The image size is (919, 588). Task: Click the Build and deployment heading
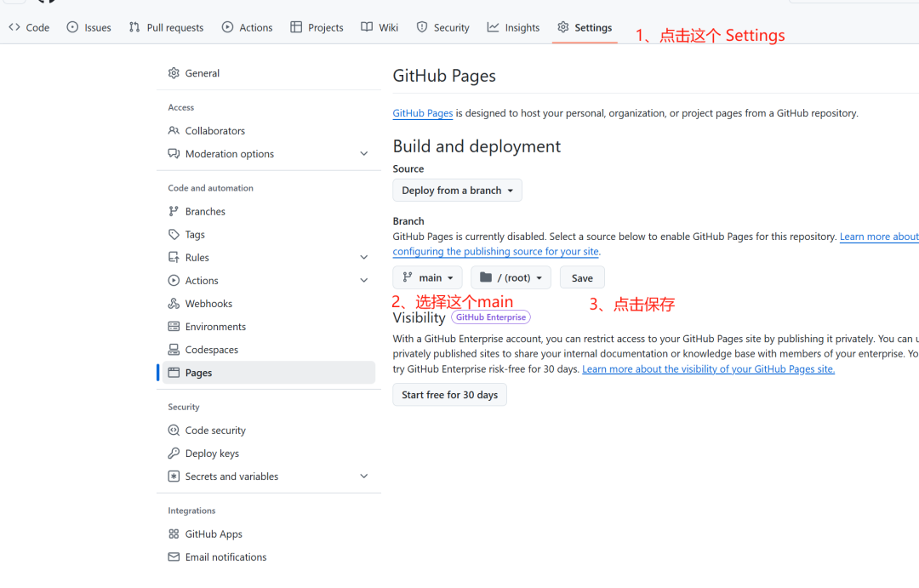[x=477, y=146]
